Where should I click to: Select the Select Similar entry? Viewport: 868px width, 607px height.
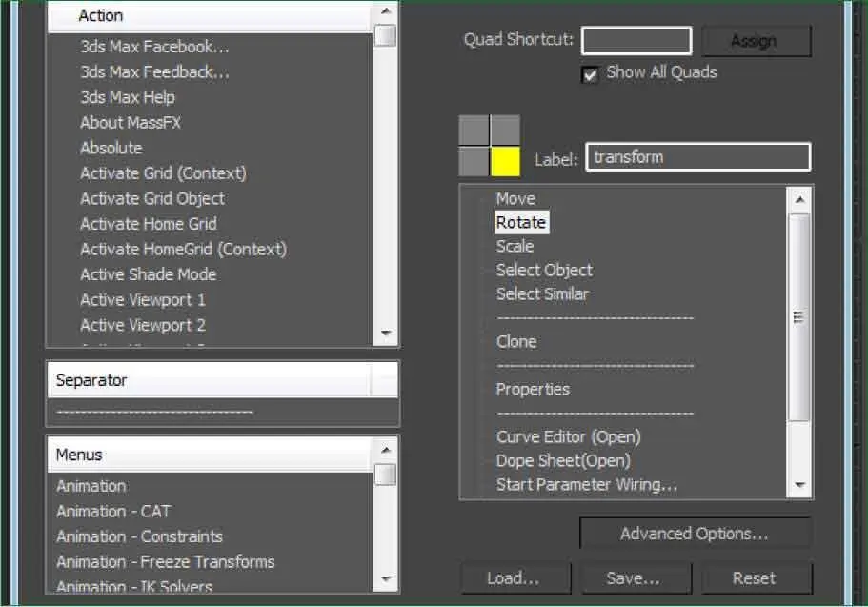click(542, 294)
